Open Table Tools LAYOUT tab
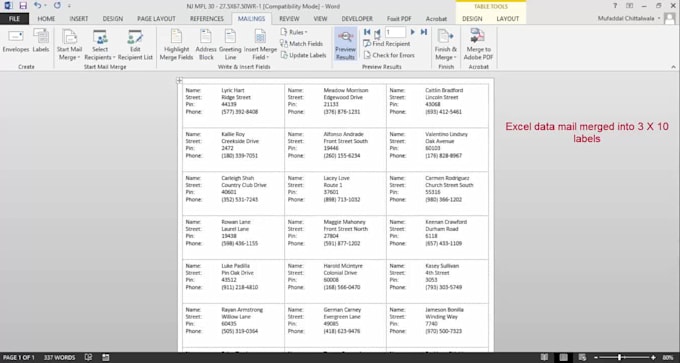The image size is (680, 363). 507,19
